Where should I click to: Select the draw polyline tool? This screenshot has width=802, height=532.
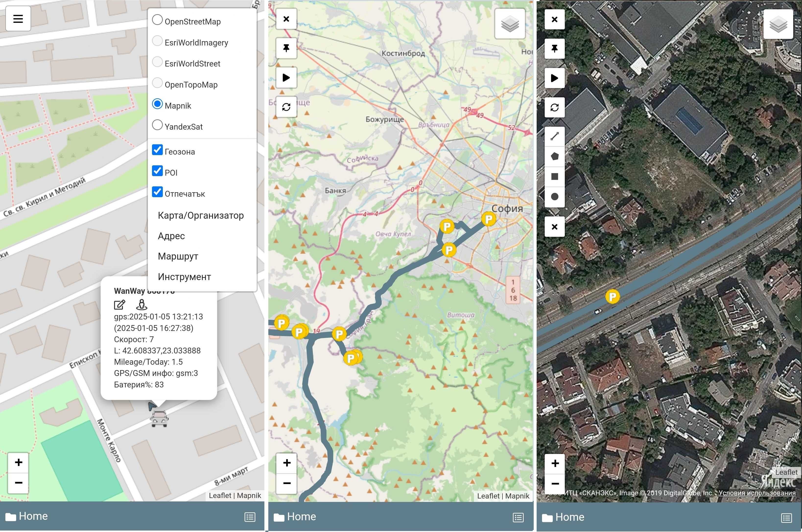[x=554, y=136]
